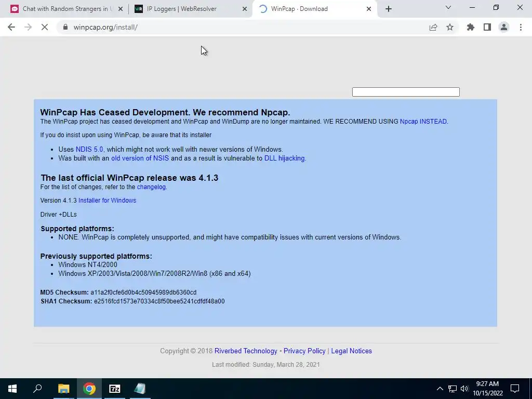This screenshot has width=532, height=399.
Task: View site security lock info
Action: coord(65,27)
